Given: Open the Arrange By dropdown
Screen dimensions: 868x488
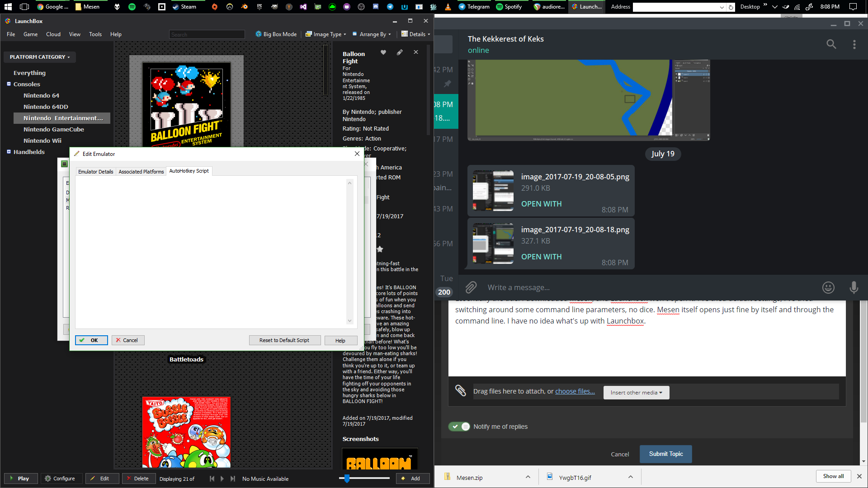Looking at the screenshot, I should [372, 34].
